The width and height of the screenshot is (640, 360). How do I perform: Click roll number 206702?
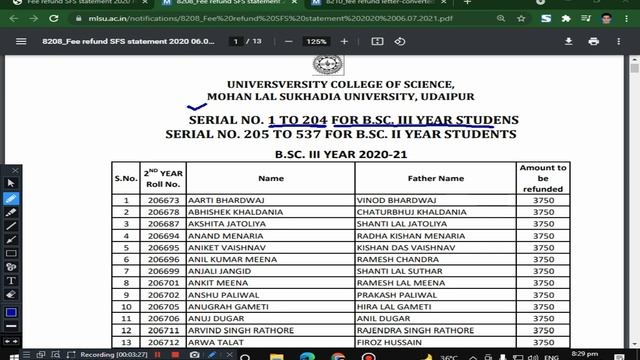163,295
